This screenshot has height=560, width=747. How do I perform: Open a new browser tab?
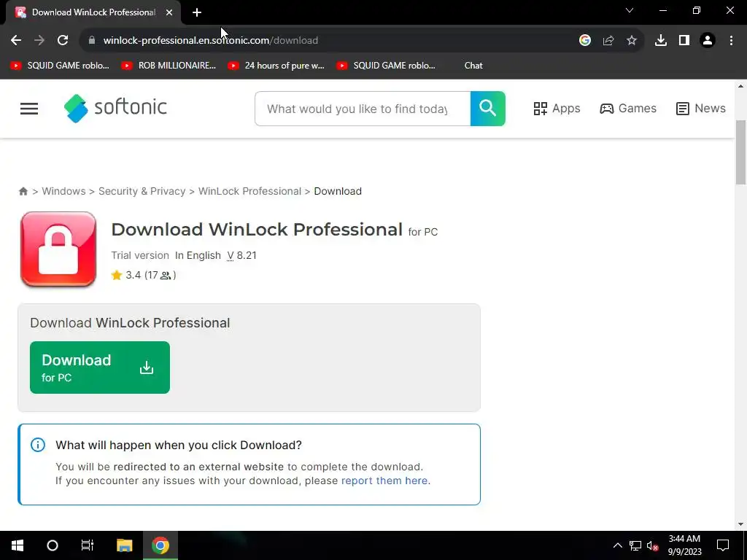[x=197, y=12]
